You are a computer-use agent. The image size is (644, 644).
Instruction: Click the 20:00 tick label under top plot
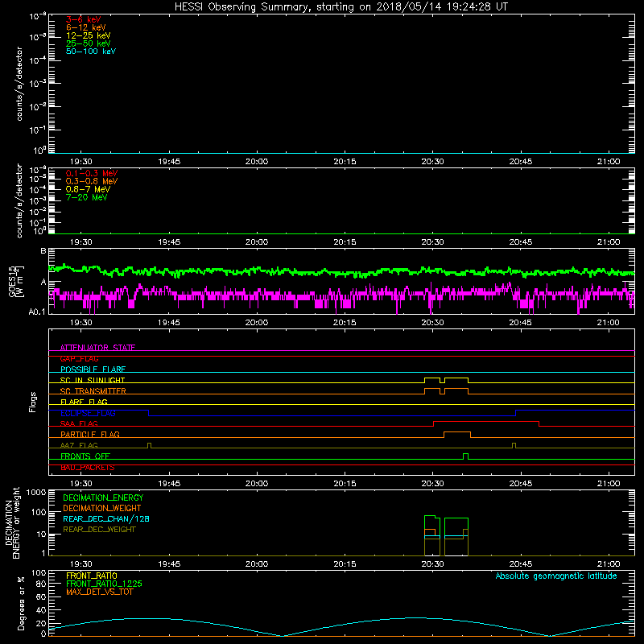click(257, 162)
